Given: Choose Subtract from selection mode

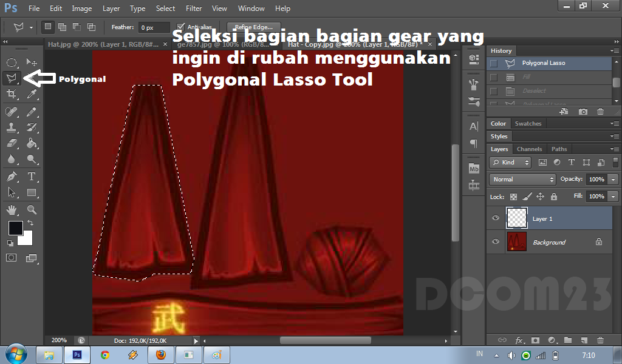Looking at the screenshot, I should click(77, 27).
